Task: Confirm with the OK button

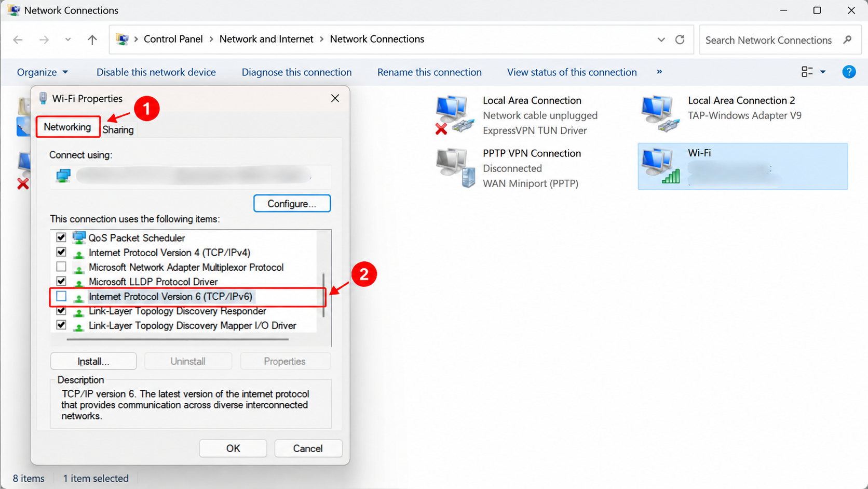Action: point(233,448)
